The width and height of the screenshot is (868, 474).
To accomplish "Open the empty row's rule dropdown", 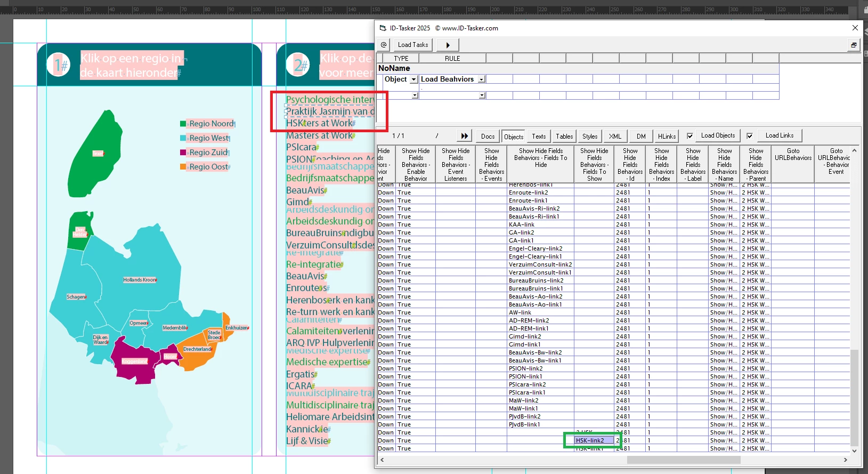I will coord(482,95).
